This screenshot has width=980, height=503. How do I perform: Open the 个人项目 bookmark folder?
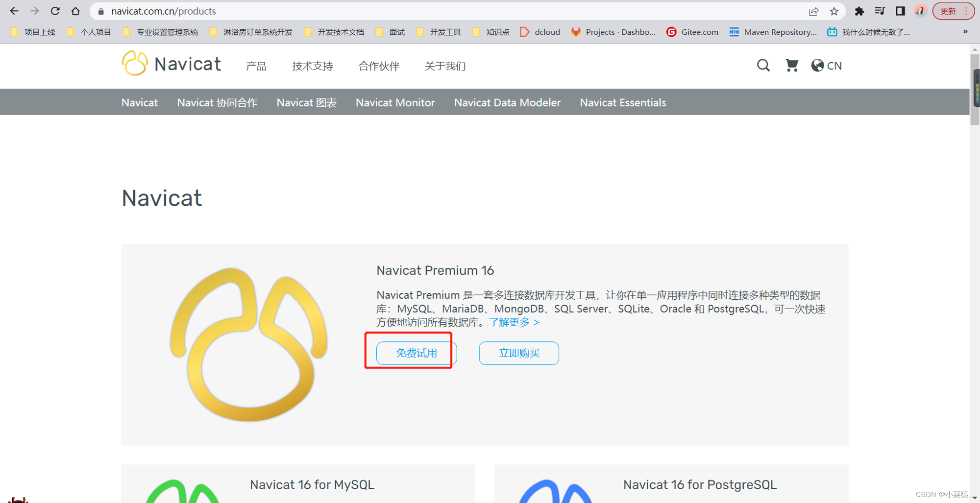click(x=89, y=32)
